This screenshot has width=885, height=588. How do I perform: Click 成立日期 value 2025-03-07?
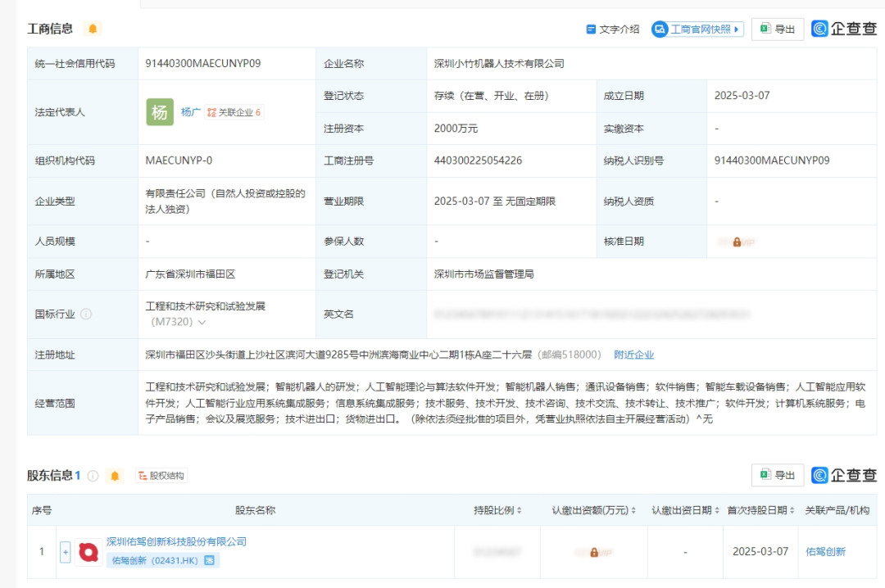tap(742, 96)
